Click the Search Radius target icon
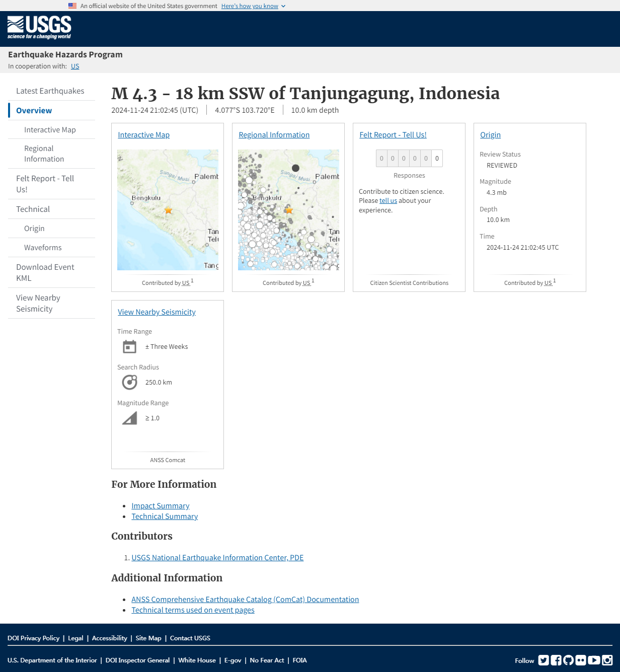This screenshot has width=620, height=672. (129, 383)
